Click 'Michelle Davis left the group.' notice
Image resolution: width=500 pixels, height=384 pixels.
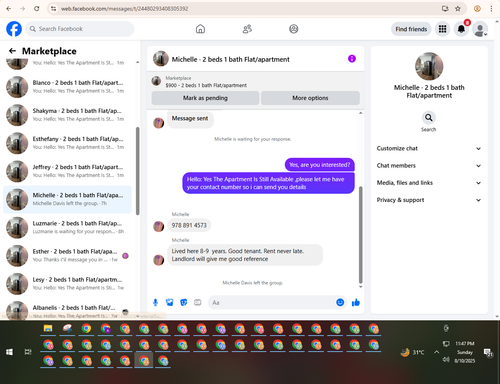[253, 283]
